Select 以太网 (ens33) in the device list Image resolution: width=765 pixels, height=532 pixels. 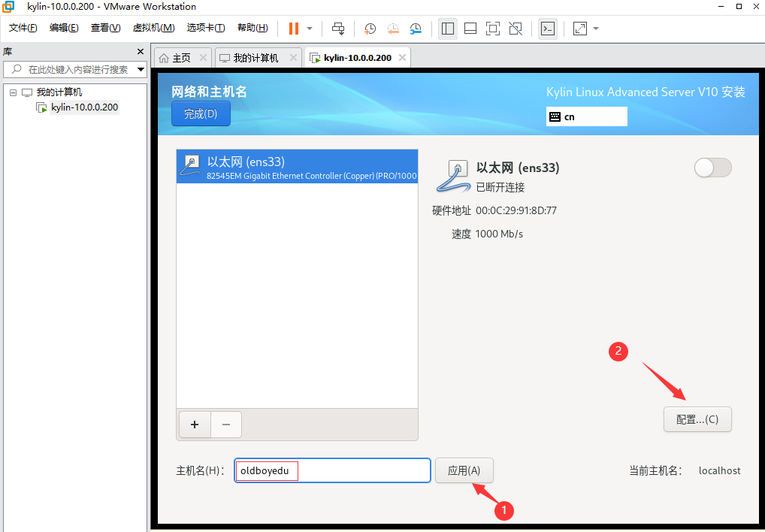[297, 167]
